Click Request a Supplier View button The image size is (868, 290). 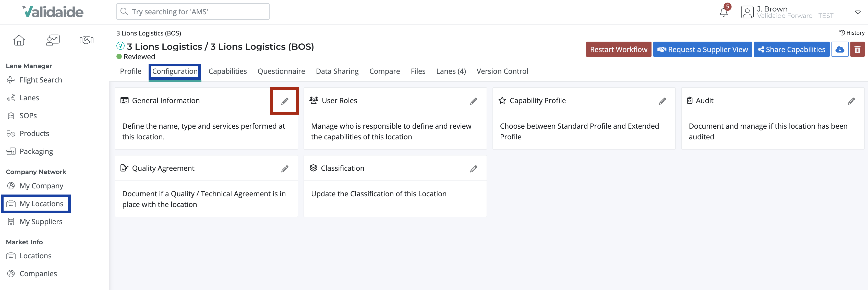[703, 50]
